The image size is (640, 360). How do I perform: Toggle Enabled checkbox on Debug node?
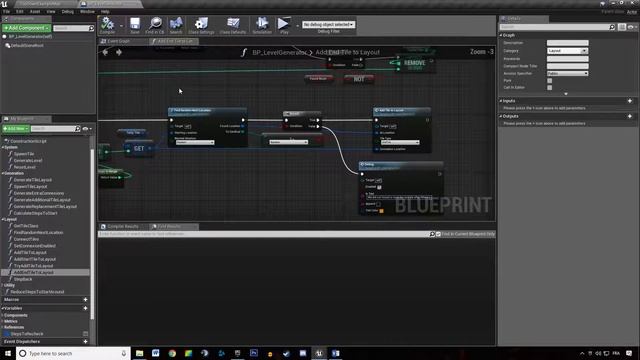[379, 187]
